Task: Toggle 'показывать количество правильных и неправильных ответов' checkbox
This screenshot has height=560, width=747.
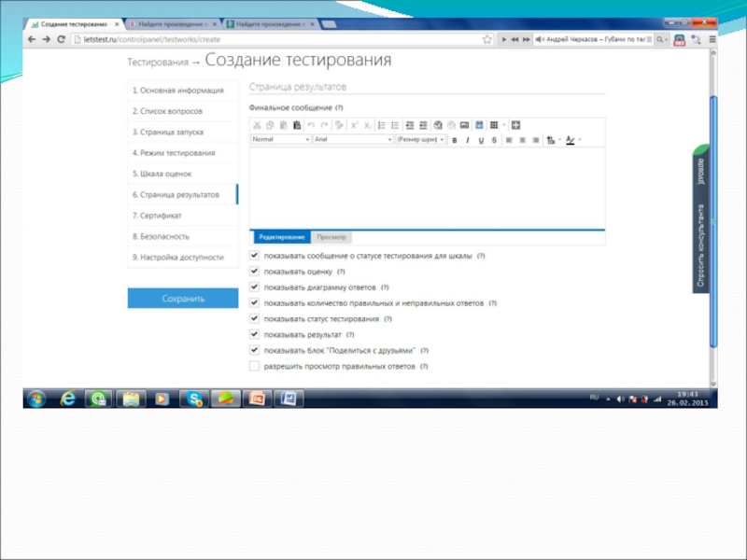Action: (x=254, y=302)
